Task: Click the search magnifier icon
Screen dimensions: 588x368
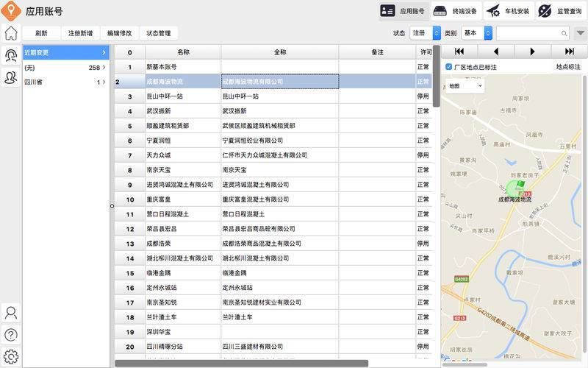Action: coord(564,33)
